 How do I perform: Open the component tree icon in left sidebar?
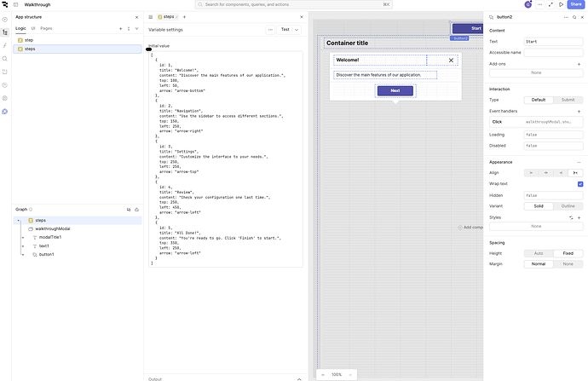[x=5, y=32]
